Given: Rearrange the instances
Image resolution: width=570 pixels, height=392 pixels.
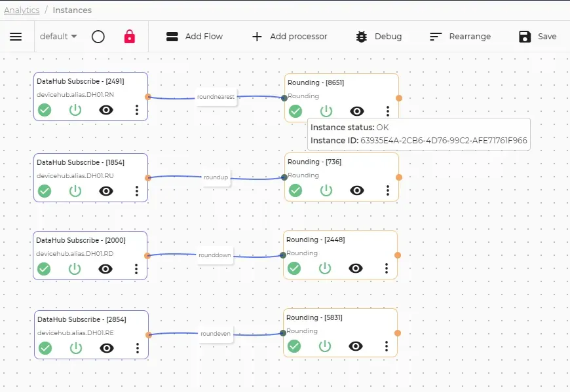Looking at the screenshot, I should 460,36.
